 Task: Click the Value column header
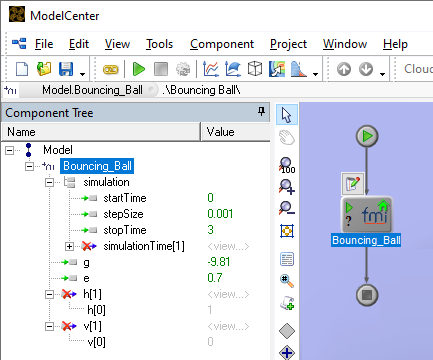coord(236,132)
